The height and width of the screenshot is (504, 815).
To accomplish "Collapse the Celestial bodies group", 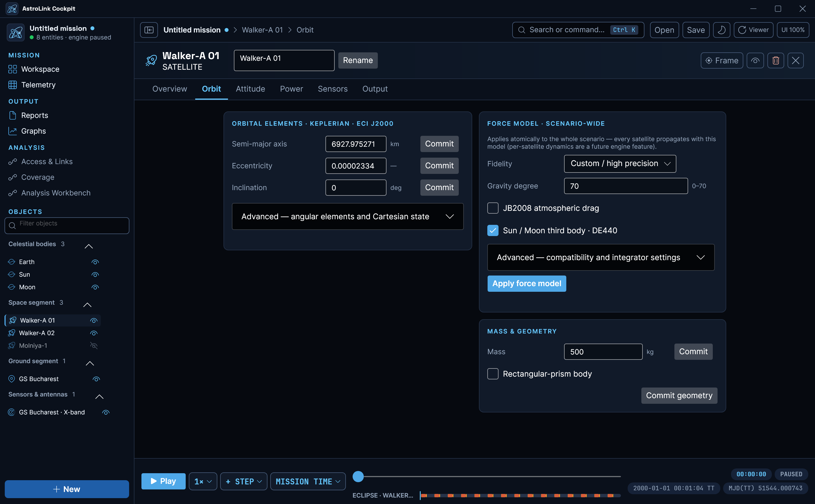I will coord(88,246).
